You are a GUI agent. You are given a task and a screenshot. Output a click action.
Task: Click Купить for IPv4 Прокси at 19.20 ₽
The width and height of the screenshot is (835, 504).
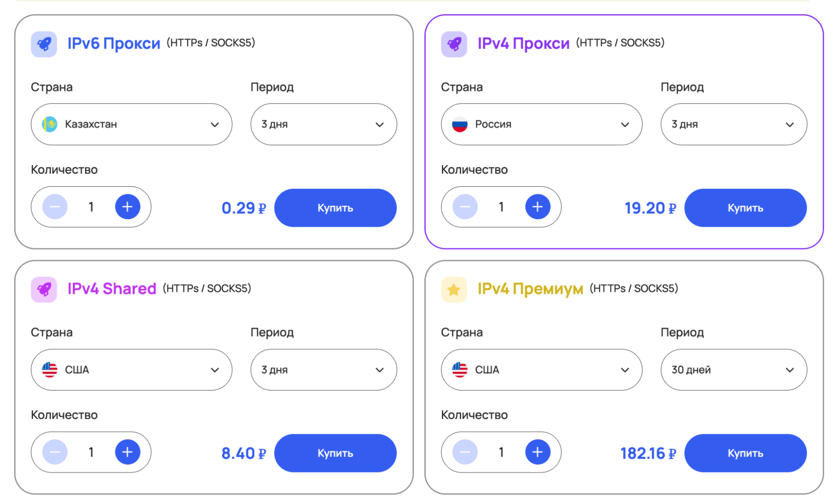click(745, 208)
